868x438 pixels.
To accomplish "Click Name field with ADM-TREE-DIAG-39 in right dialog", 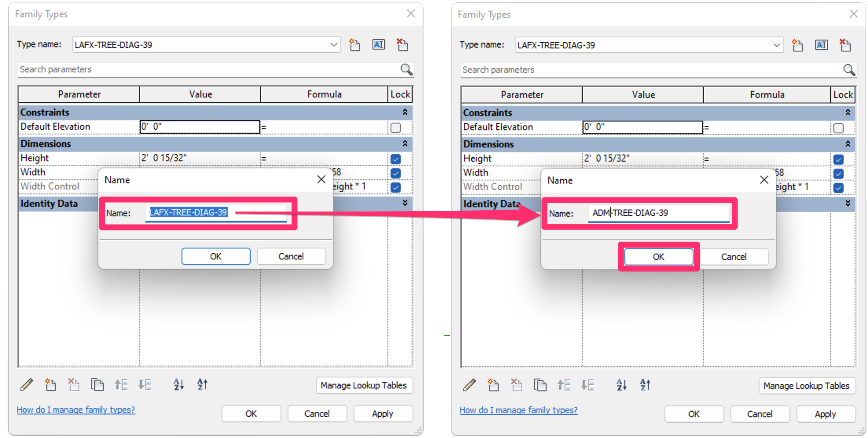I will pyautogui.click(x=659, y=213).
